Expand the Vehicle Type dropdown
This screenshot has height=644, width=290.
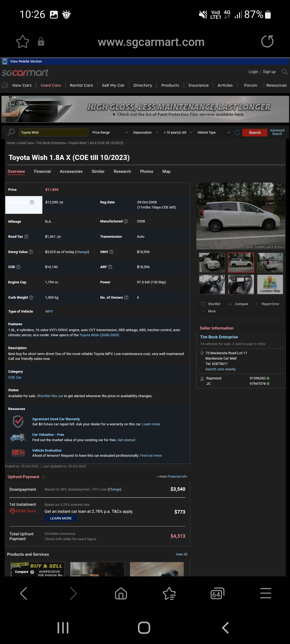pos(213,133)
